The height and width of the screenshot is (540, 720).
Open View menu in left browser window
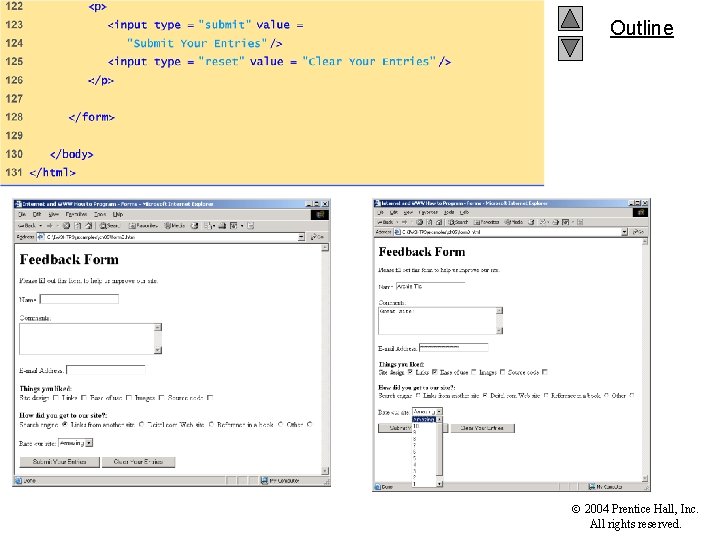pos(54,214)
